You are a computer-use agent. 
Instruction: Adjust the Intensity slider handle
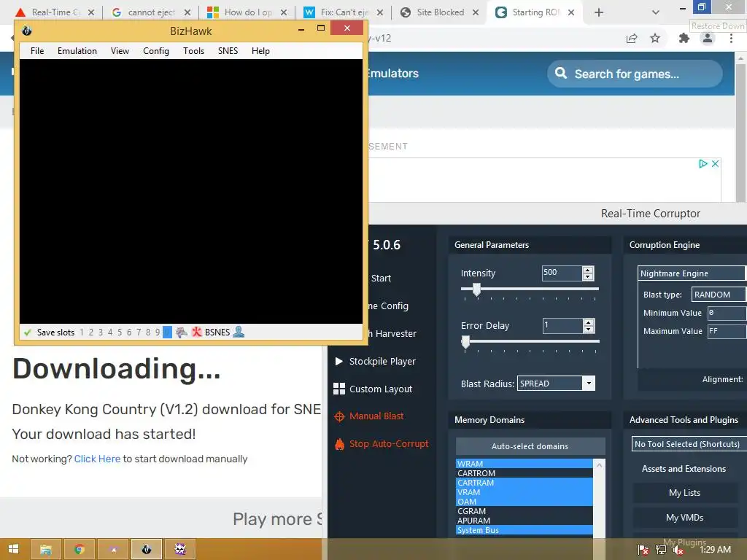pyautogui.click(x=476, y=289)
